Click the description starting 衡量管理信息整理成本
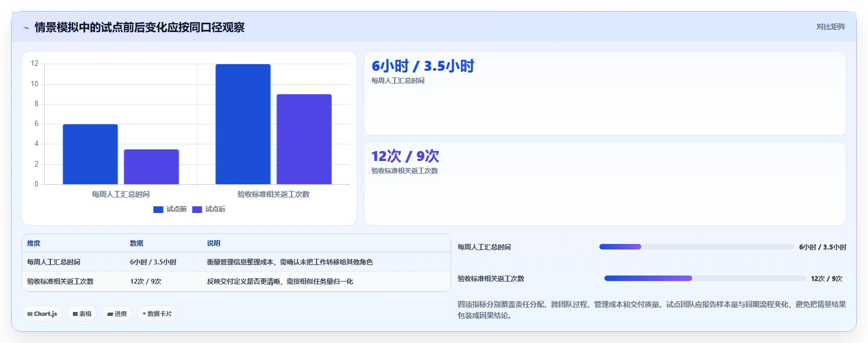This screenshot has height=343, width=868. click(290, 262)
